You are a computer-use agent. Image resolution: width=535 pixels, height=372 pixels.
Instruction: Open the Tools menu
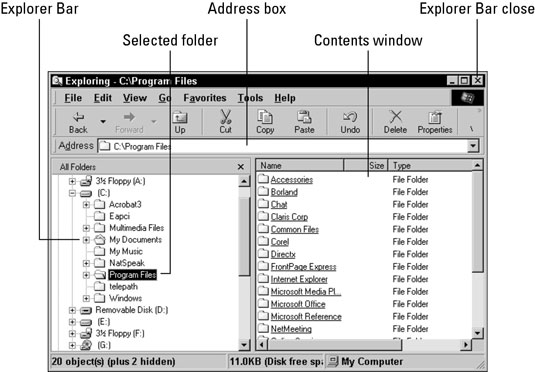coord(250,98)
